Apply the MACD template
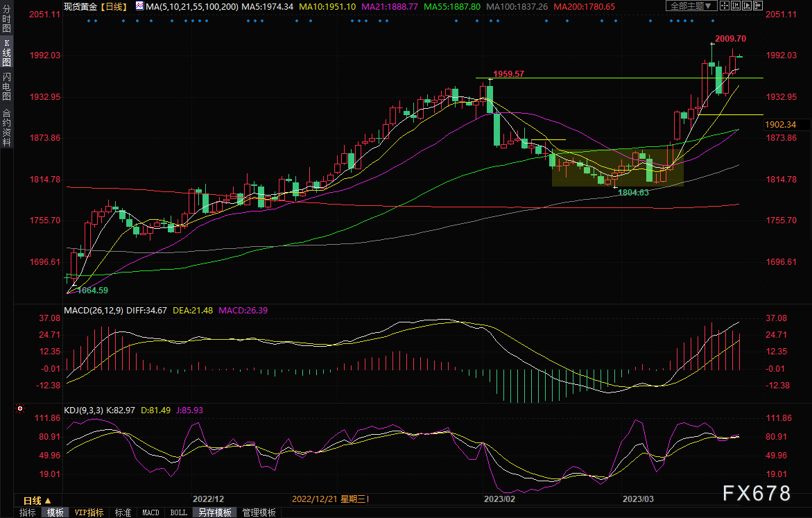The width and height of the screenshot is (812, 518). coord(150,512)
